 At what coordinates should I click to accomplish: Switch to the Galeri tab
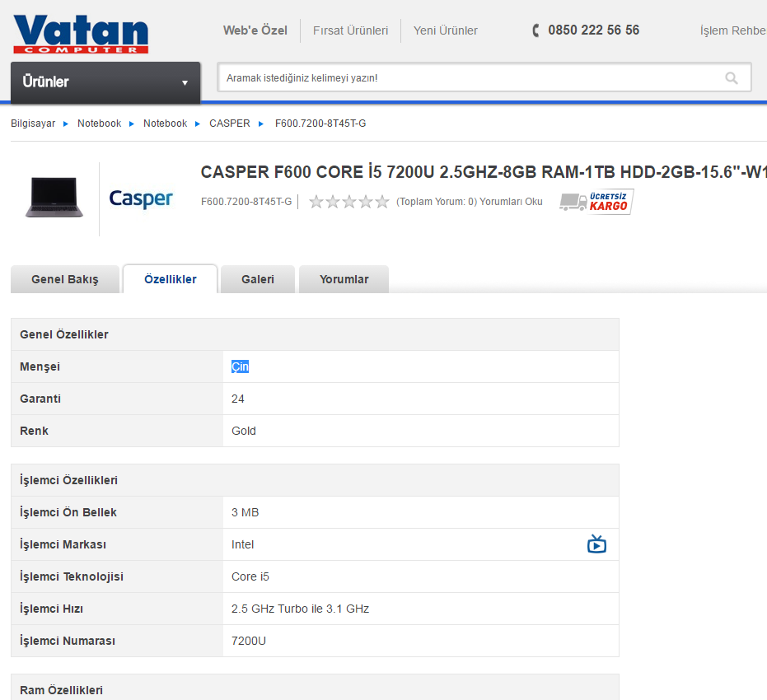[x=258, y=279]
